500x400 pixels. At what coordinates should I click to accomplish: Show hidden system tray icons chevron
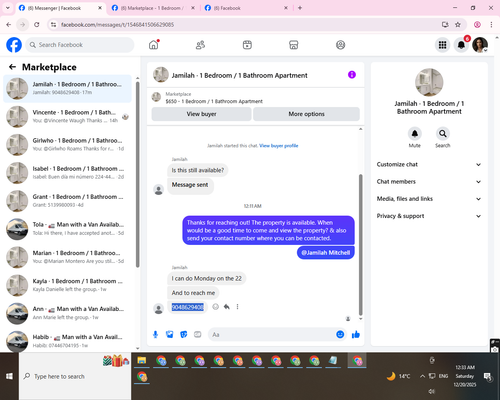(422, 376)
